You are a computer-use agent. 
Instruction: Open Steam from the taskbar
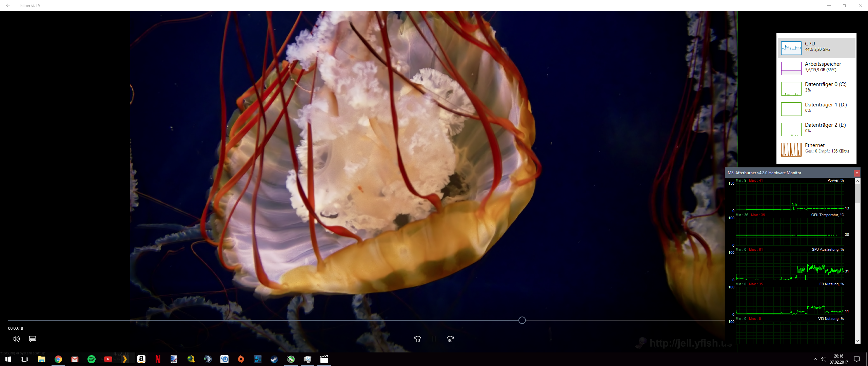[x=274, y=359]
